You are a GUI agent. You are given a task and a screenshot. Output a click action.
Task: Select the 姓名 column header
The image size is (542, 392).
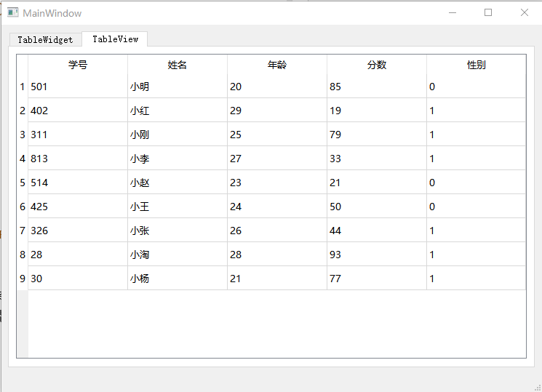coord(178,65)
